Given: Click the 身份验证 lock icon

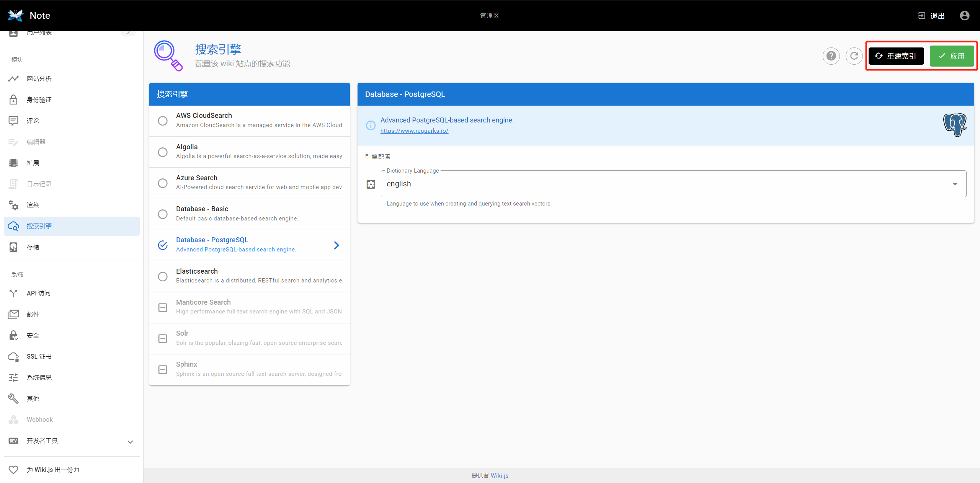Looking at the screenshot, I should pyautogui.click(x=13, y=100).
